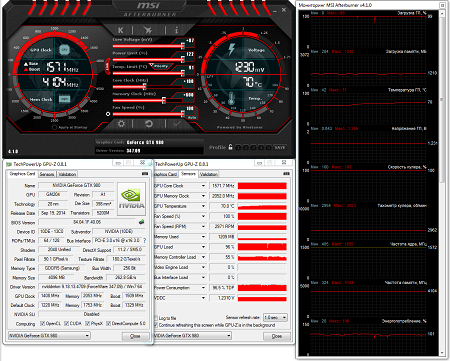This screenshot has height=361, width=450.
Task: Select Graphics Card tab in left GPU-Z window
Action: (22, 174)
